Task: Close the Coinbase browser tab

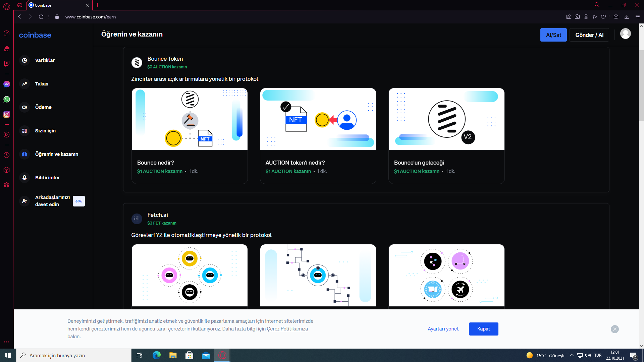Action: (87, 5)
